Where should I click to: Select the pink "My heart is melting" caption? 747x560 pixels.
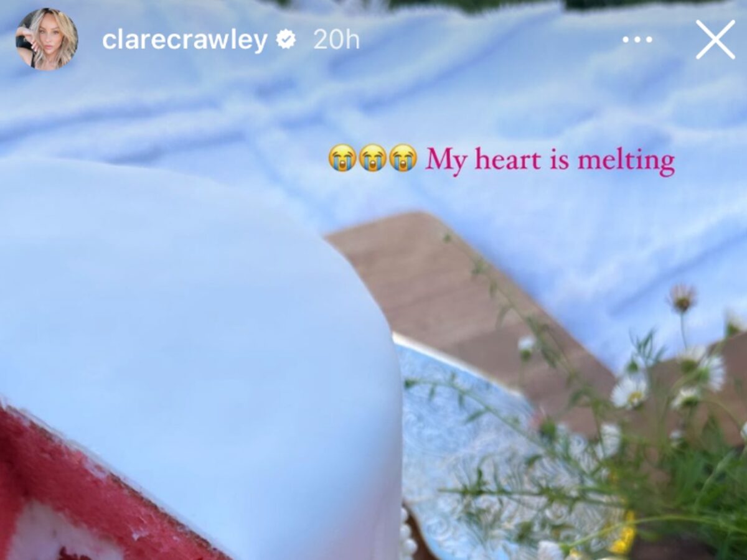click(550, 161)
